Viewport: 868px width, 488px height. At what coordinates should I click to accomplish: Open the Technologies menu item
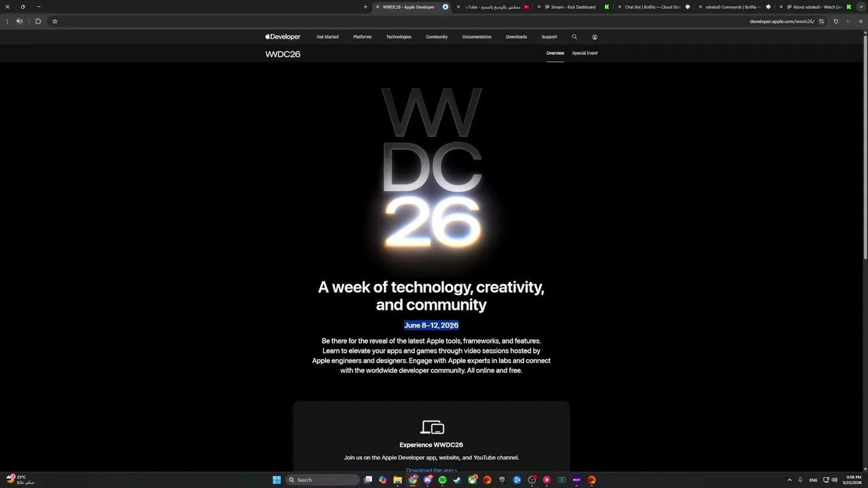(399, 37)
